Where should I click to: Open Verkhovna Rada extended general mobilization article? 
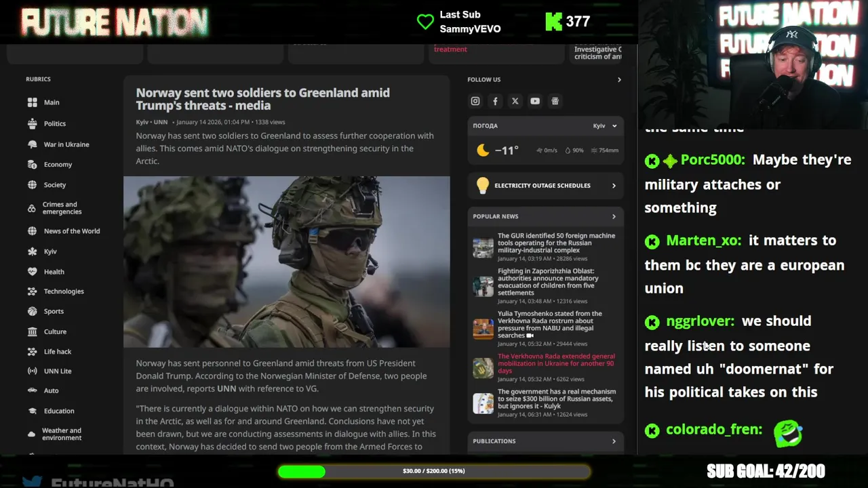click(556, 363)
